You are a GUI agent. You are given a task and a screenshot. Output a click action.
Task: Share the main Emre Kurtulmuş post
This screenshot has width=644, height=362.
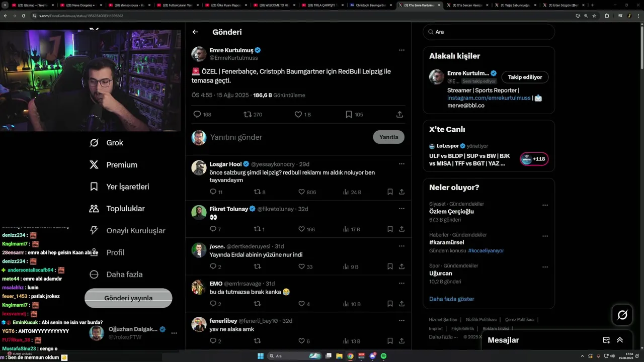point(399,115)
